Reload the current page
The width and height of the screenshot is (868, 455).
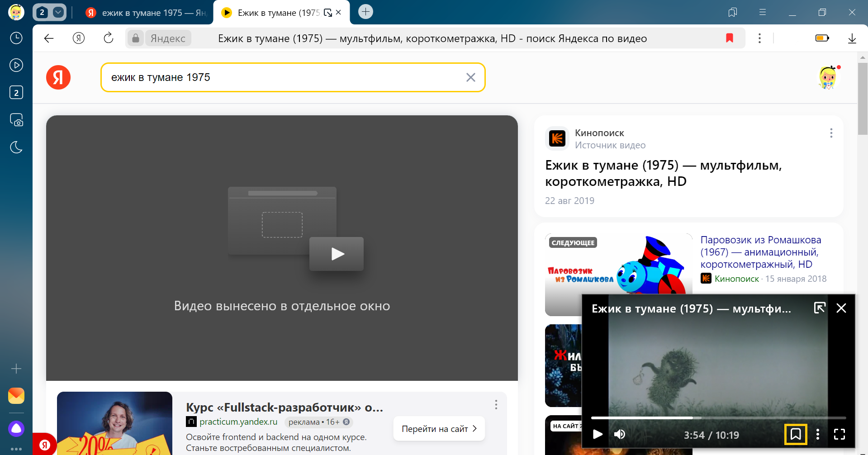click(109, 38)
